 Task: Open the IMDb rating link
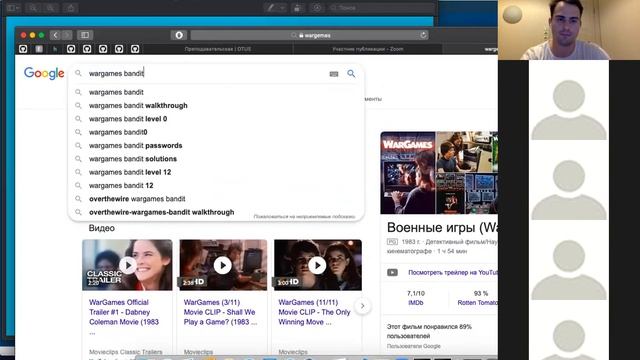point(416,303)
